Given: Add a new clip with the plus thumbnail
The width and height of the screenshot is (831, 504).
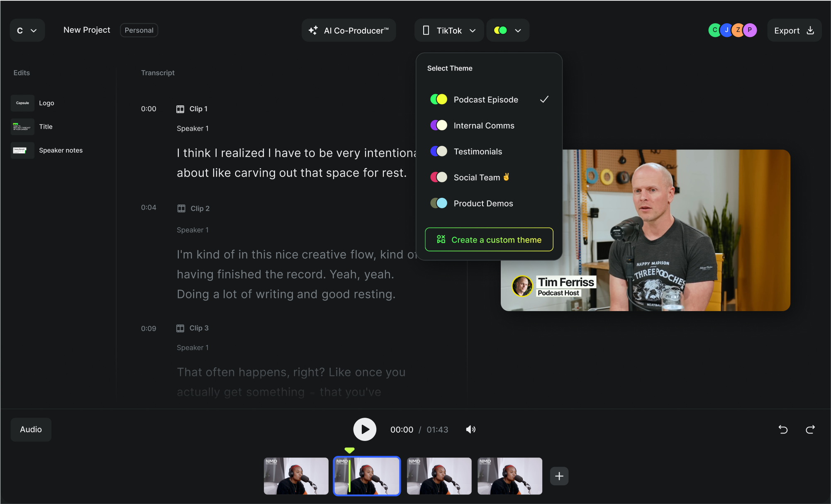Looking at the screenshot, I should point(559,476).
